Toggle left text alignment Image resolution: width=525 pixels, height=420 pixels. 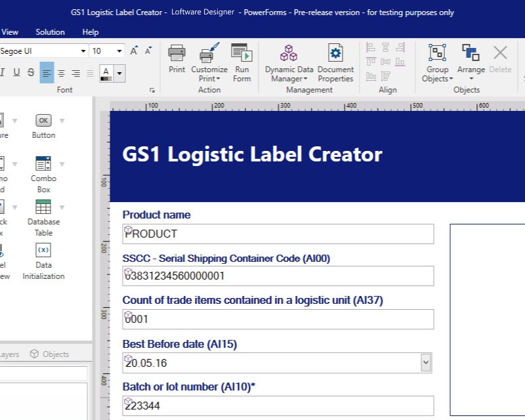click(47, 73)
